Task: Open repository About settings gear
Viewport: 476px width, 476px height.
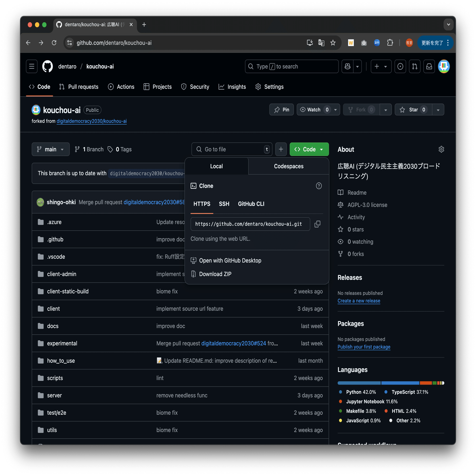Action: pos(441,149)
